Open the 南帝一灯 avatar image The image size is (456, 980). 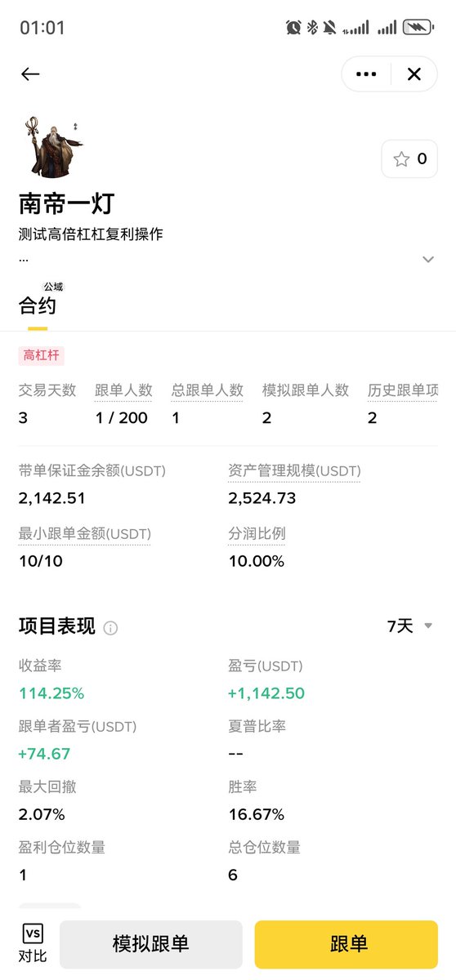coord(51,147)
